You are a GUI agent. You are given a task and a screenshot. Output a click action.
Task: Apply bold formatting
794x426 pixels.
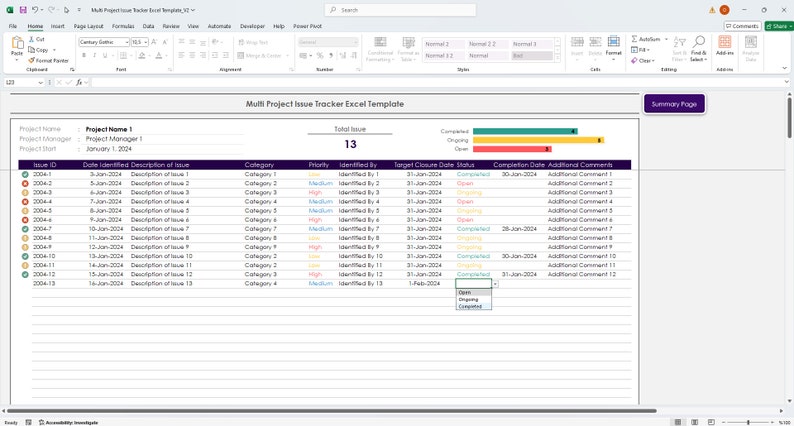84,55
